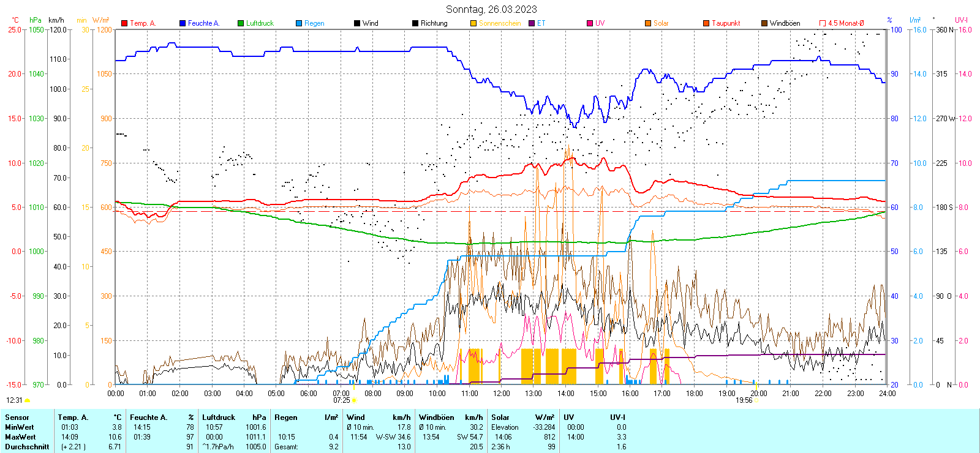Click the MaxWert row label
980x453 pixels.
click(20, 437)
